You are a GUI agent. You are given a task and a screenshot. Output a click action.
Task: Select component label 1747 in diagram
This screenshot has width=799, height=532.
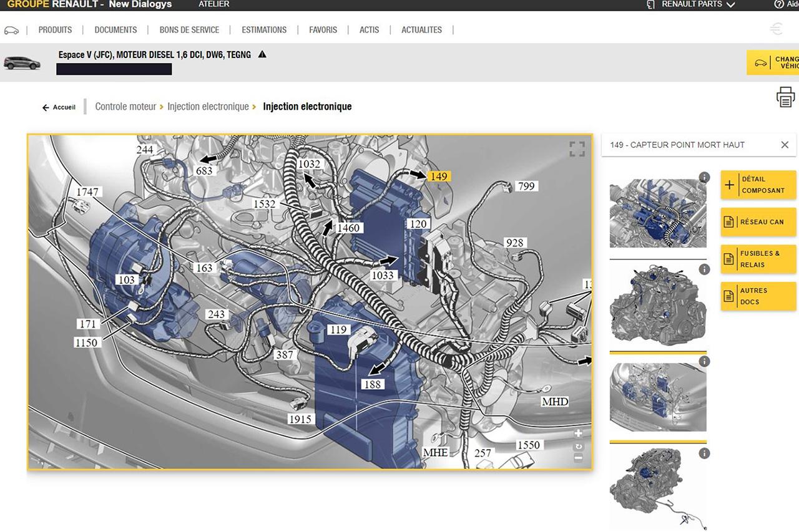[x=87, y=191]
